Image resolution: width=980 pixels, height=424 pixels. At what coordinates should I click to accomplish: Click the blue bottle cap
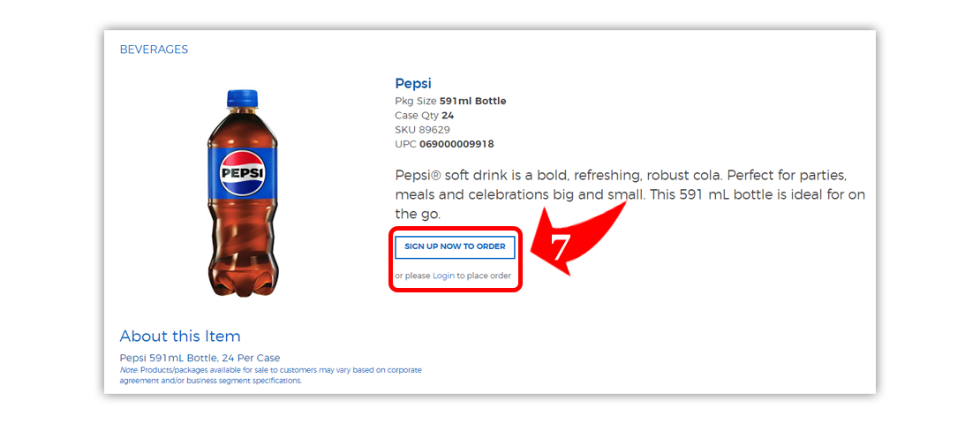pyautogui.click(x=241, y=98)
